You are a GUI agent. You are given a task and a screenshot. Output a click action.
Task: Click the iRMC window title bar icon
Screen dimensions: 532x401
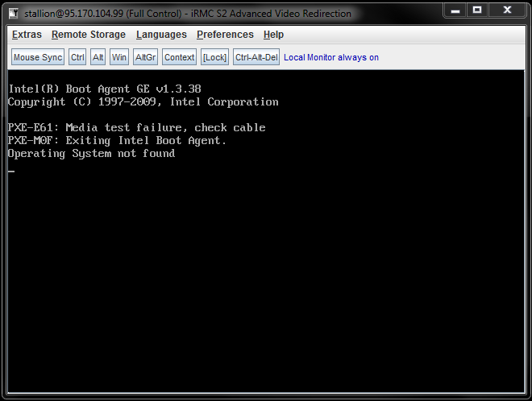[14, 13]
